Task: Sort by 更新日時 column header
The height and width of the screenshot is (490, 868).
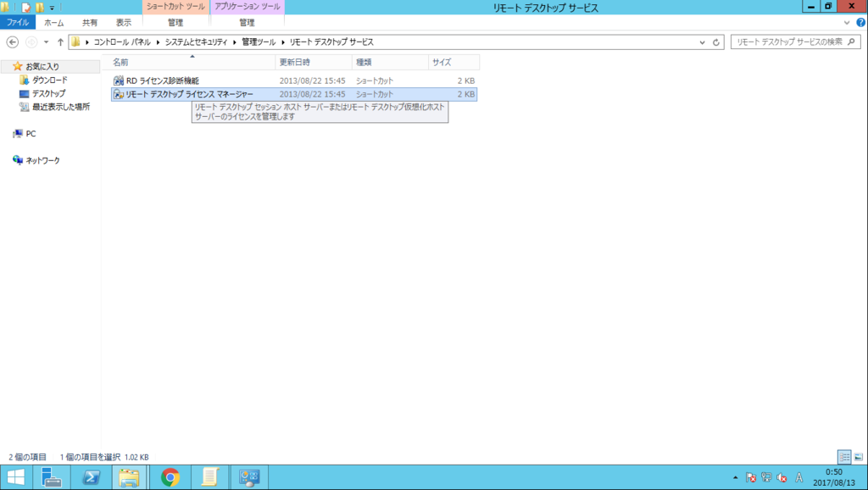Action: (x=314, y=63)
